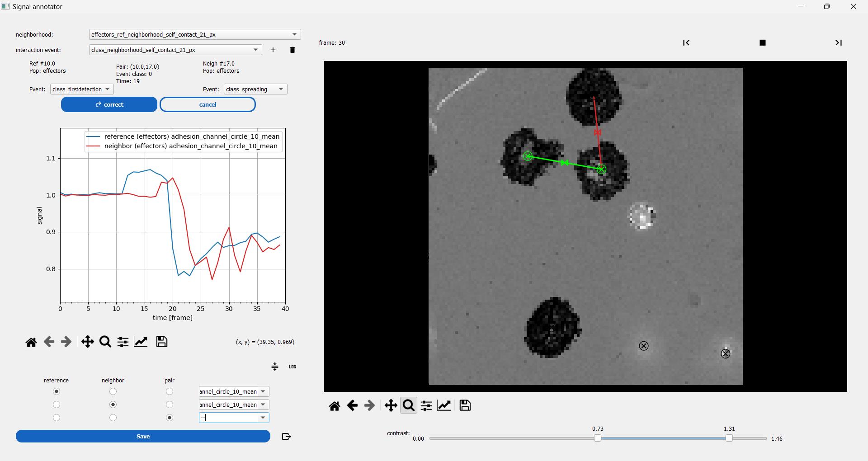Go forward to next signal plot view

pyautogui.click(x=66, y=342)
